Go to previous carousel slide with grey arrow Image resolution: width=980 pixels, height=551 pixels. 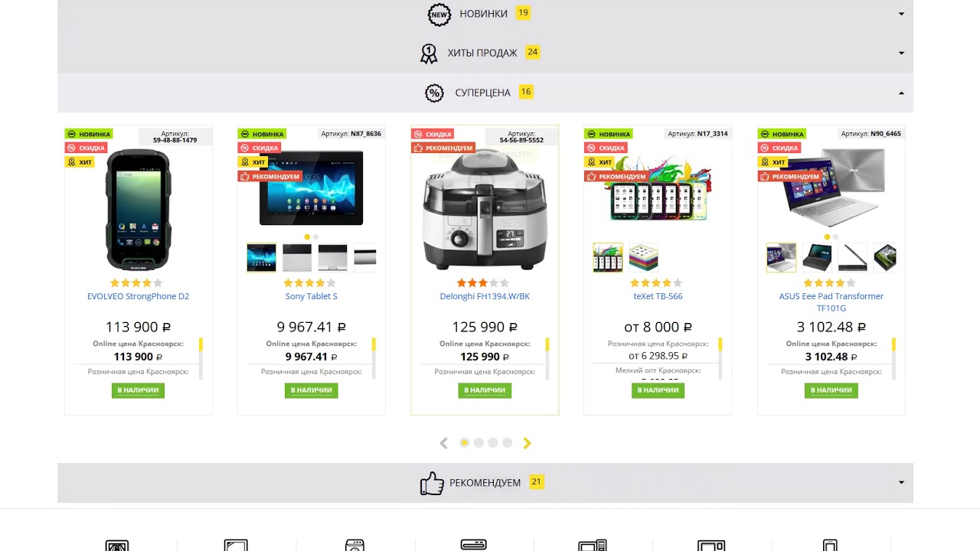(443, 443)
